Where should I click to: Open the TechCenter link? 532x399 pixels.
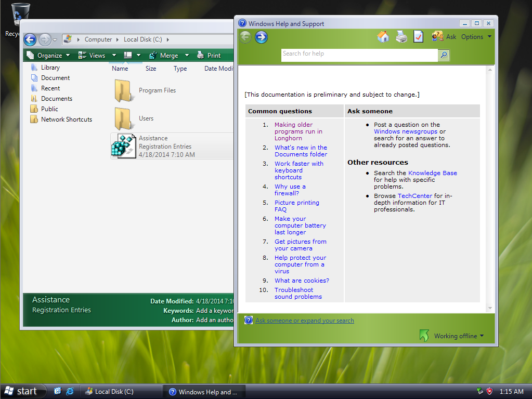415,196
